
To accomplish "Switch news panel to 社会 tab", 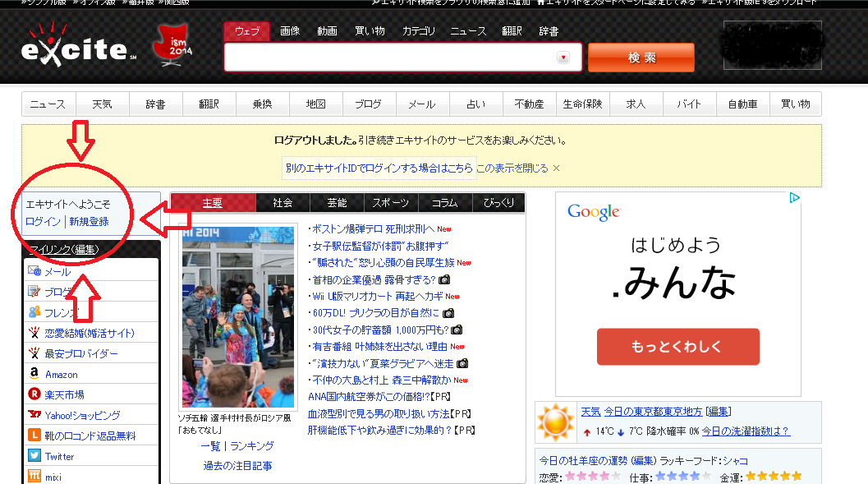I will [282, 203].
